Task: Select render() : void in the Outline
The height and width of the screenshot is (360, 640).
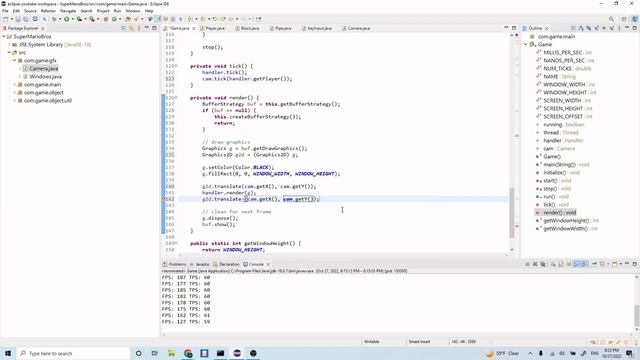Action: point(559,212)
